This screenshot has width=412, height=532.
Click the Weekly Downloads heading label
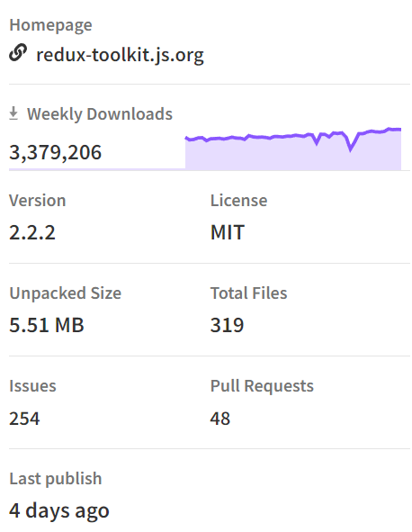pyautogui.click(x=100, y=113)
